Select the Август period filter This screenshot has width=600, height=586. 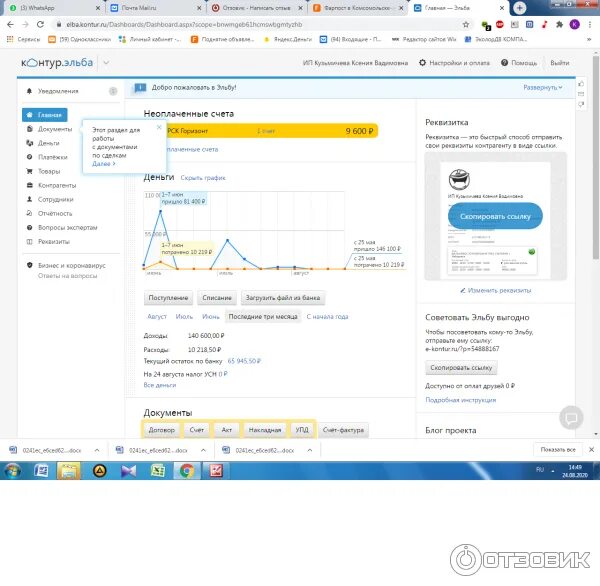pos(157,317)
